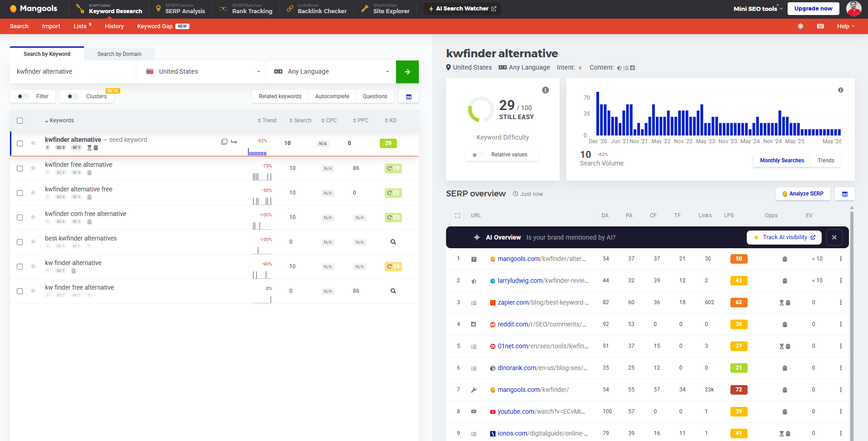Check the best kwfinder alternatives checkbox
Image resolution: width=868 pixels, height=441 pixels.
coord(20,242)
